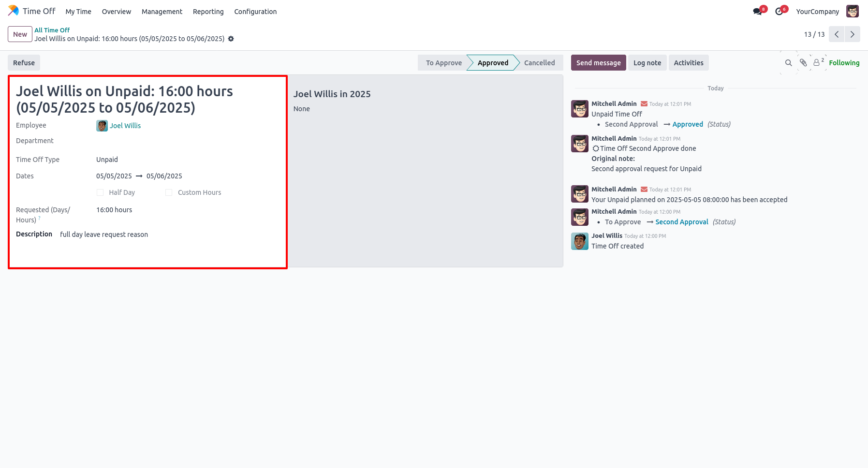
Task: Open the Joel Willis employee link
Action: click(125, 126)
